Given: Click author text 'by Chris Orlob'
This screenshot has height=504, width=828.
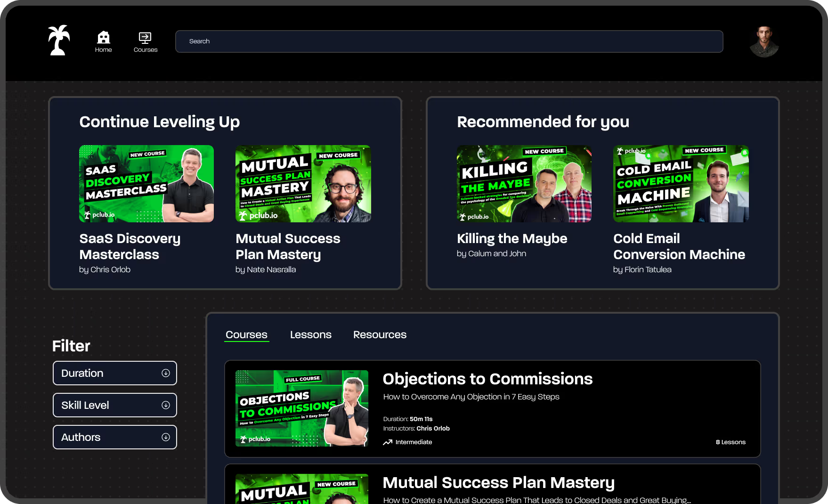Looking at the screenshot, I should tap(105, 269).
